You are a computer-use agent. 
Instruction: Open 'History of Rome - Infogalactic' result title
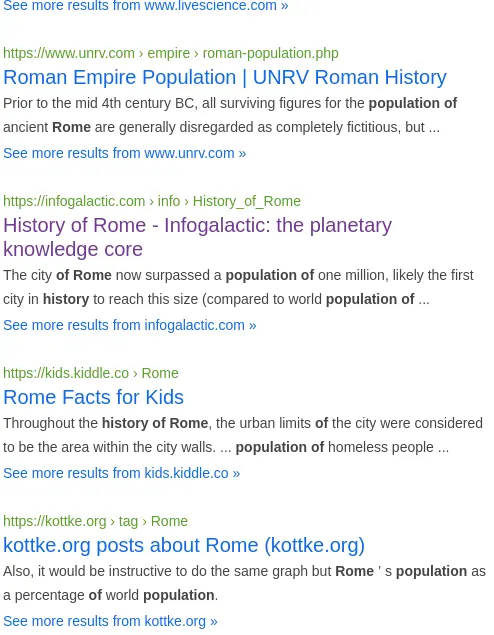coord(198,237)
